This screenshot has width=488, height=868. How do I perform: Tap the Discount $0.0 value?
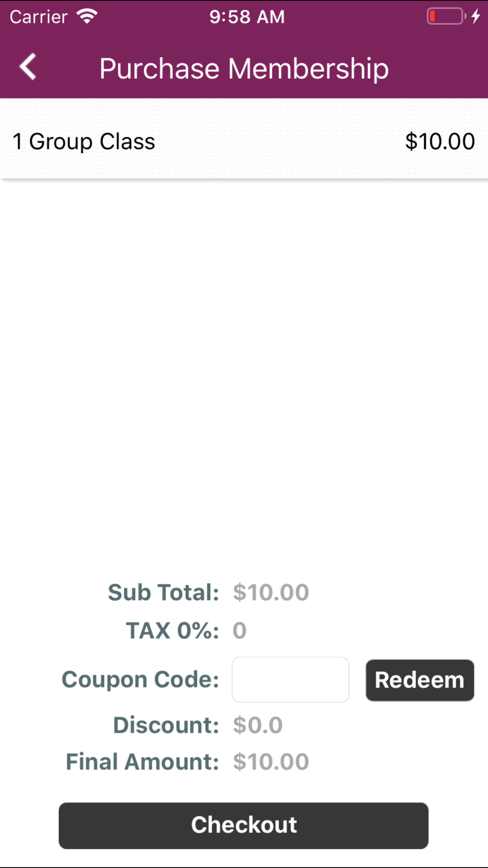(258, 725)
